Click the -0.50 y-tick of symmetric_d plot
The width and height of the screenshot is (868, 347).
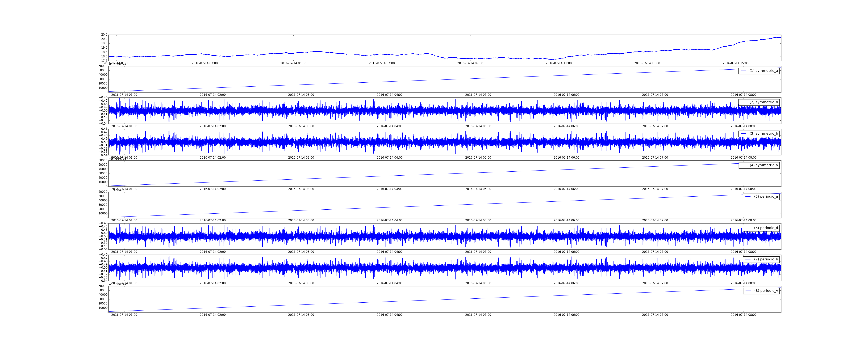point(103,111)
